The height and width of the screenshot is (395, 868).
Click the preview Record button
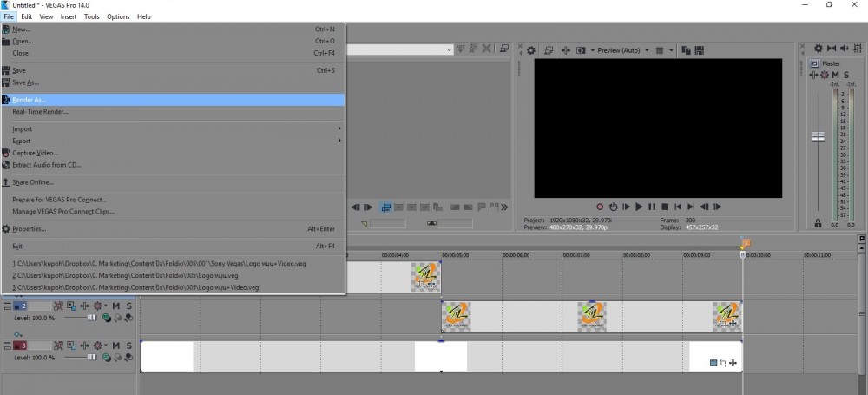pyautogui.click(x=600, y=207)
